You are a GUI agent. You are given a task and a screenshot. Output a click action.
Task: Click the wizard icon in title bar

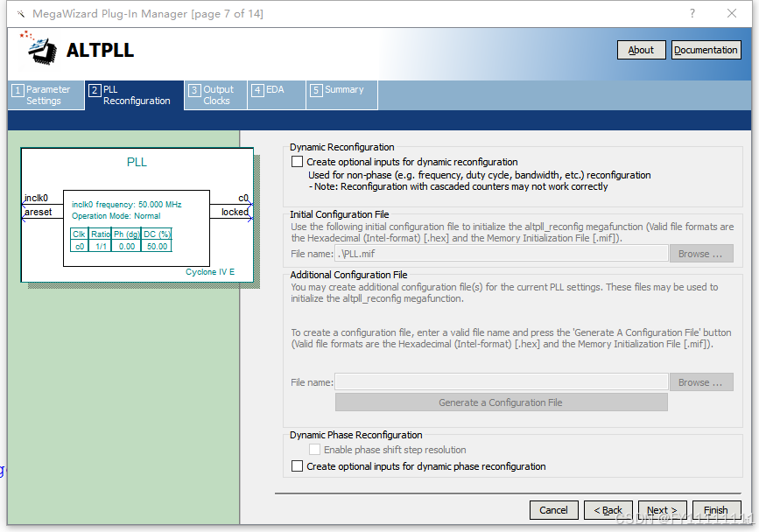point(20,13)
